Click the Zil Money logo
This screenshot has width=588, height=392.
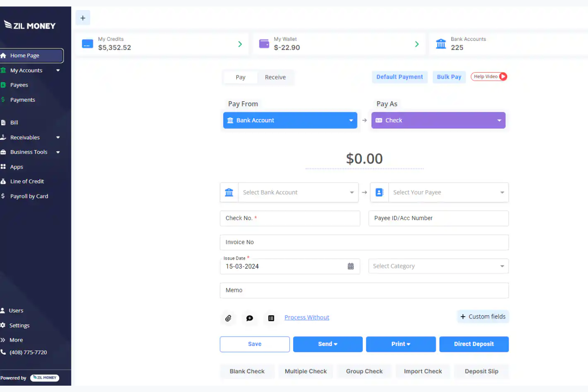point(30,25)
